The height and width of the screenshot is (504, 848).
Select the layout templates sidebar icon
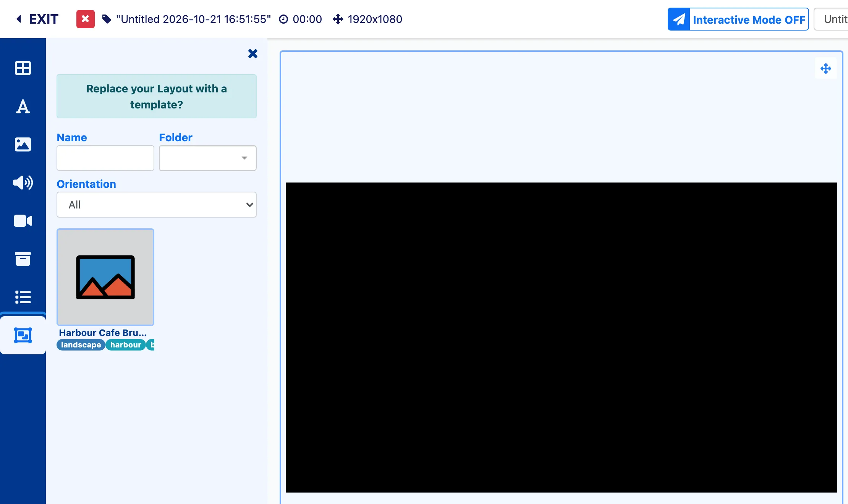23,335
